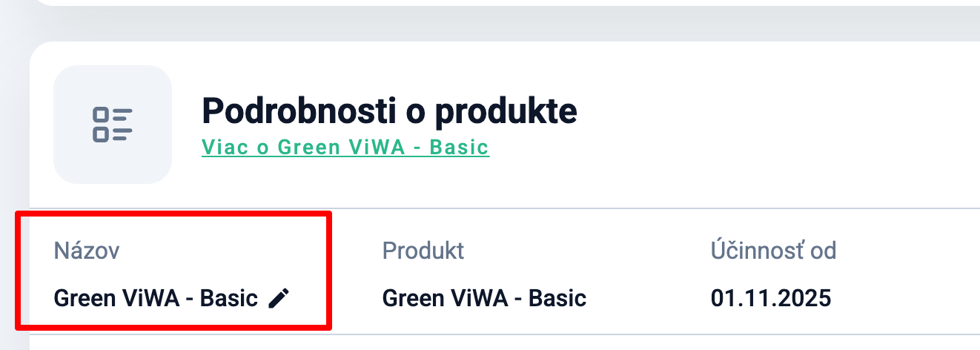Select the effective date 01.11.2025
Image resolution: width=980 pixels, height=350 pixels.
coord(770,299)
